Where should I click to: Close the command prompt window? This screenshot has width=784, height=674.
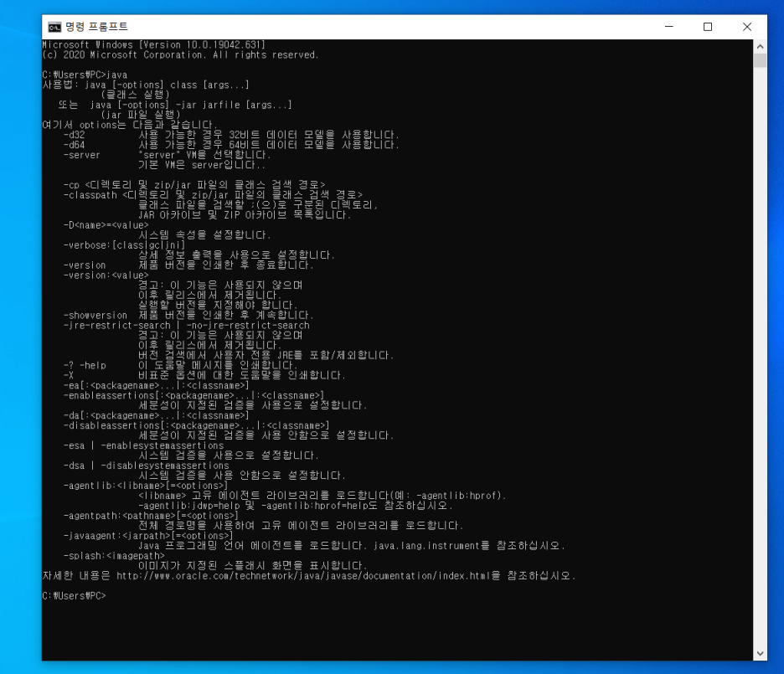pos(747,27)
